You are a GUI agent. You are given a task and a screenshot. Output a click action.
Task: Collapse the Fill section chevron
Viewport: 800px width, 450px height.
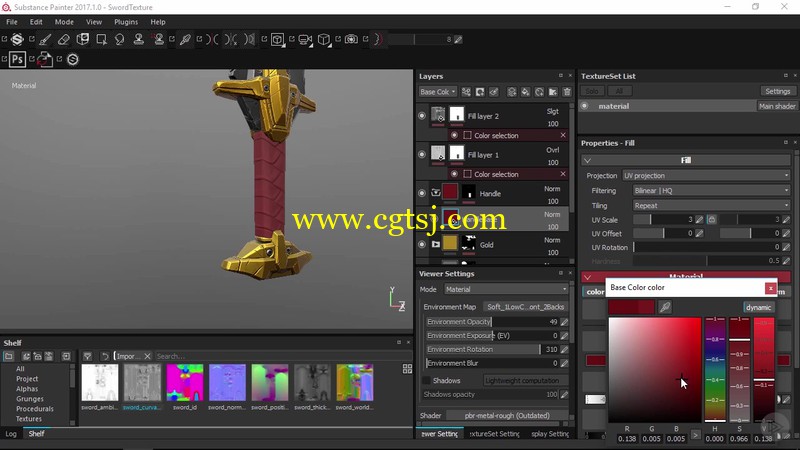click(x=587, y=160)
